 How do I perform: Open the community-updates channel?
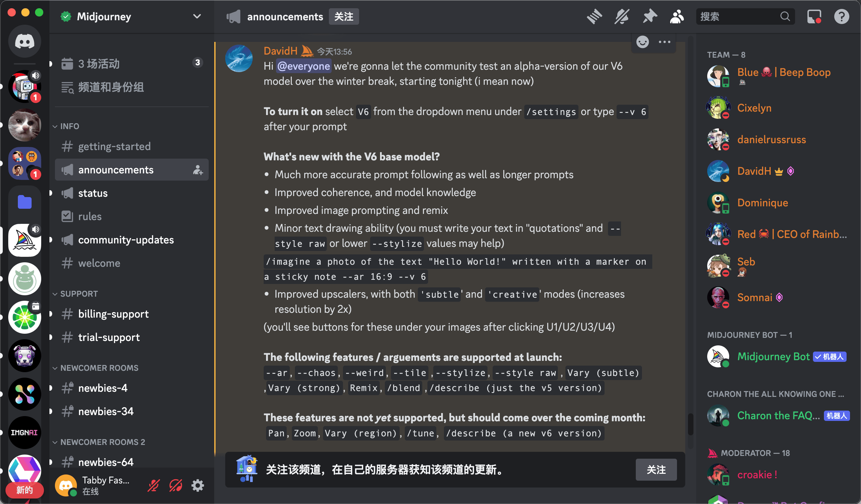(132, 240)
